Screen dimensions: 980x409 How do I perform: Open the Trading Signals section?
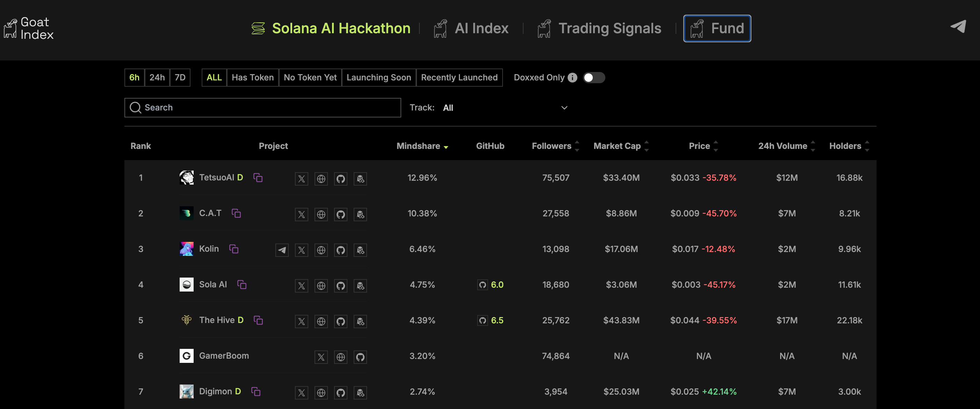click(610, 28)
